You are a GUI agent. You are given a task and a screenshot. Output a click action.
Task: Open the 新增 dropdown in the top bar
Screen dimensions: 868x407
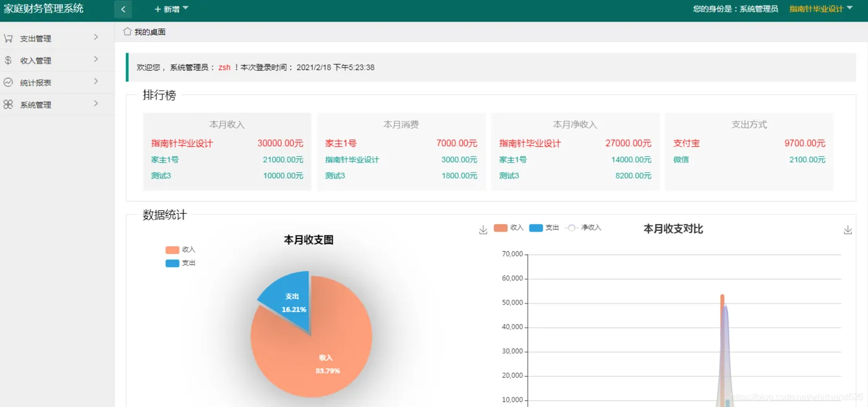pyautogui.click(x=171, y=9)
